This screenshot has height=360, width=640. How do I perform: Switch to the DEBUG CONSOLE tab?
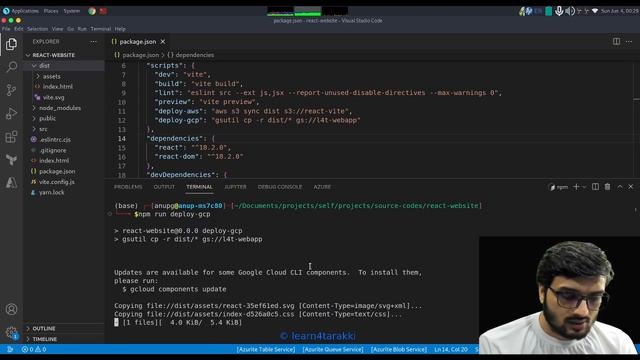(280, 187)
